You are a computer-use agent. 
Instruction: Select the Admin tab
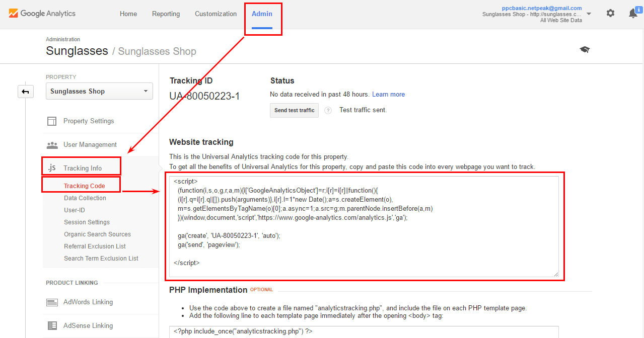tap(262, 14)
